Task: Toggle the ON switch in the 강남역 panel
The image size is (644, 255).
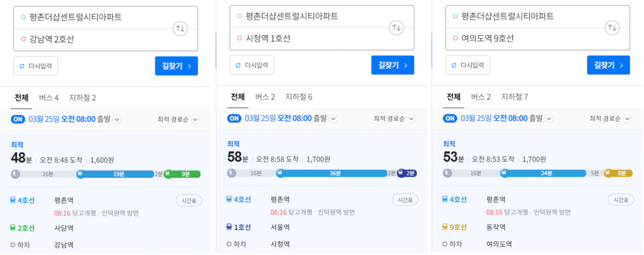Action: 18,119
